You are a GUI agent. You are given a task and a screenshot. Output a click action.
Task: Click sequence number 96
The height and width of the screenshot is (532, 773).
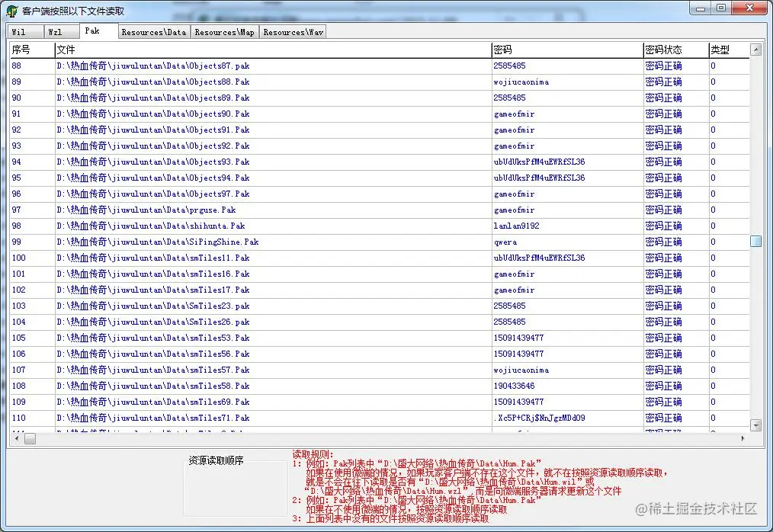(16, 194)
